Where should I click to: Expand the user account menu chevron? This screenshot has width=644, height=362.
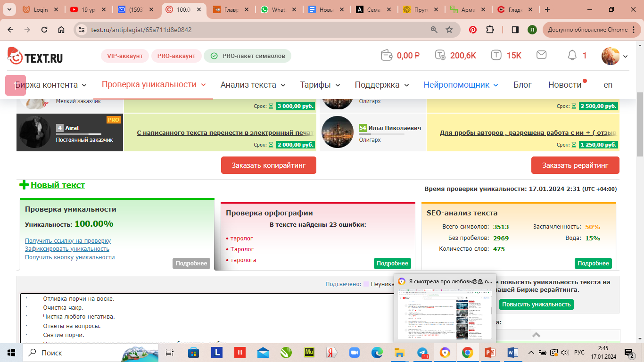(x=626, y=57)
